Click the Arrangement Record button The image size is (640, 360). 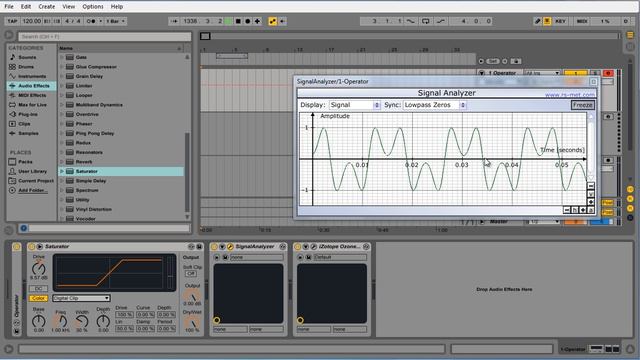pyautogui.click(x=247, y=21)
